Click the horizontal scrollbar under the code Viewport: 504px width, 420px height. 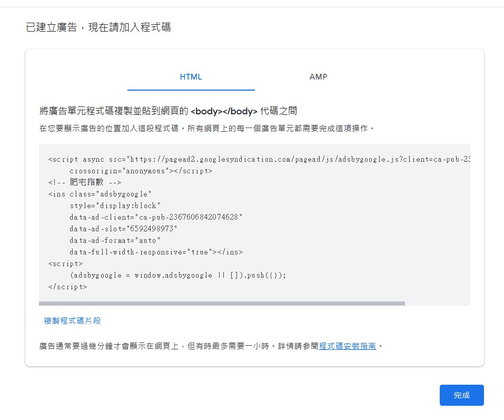point(221,303)
